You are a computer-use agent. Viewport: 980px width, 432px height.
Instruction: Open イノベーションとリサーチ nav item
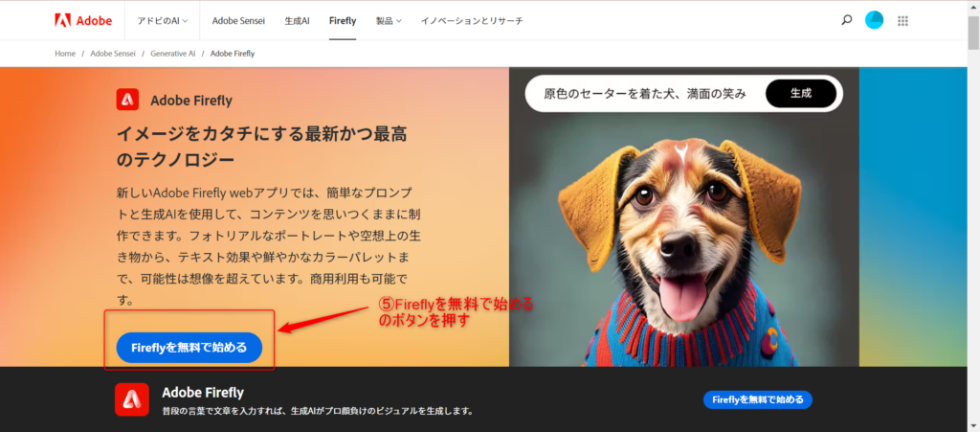472,21
